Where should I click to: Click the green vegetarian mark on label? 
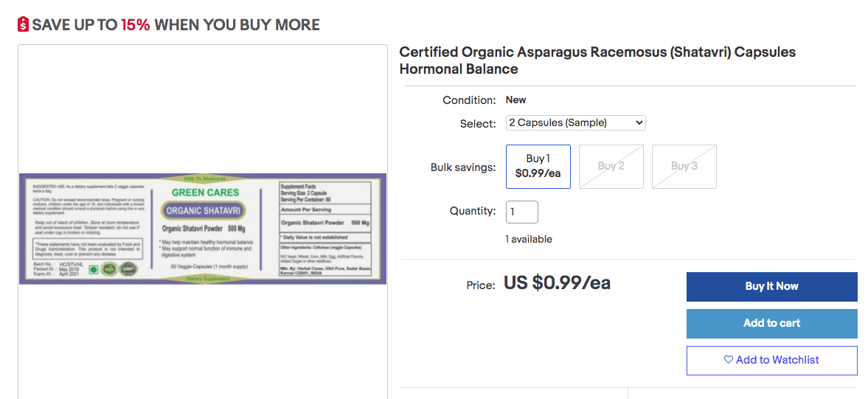94,269
